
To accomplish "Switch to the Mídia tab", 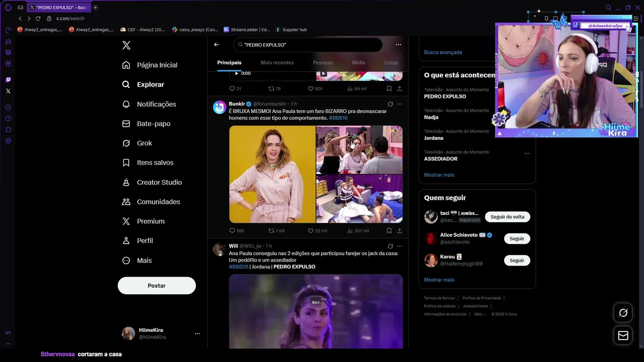I will 359,62.
